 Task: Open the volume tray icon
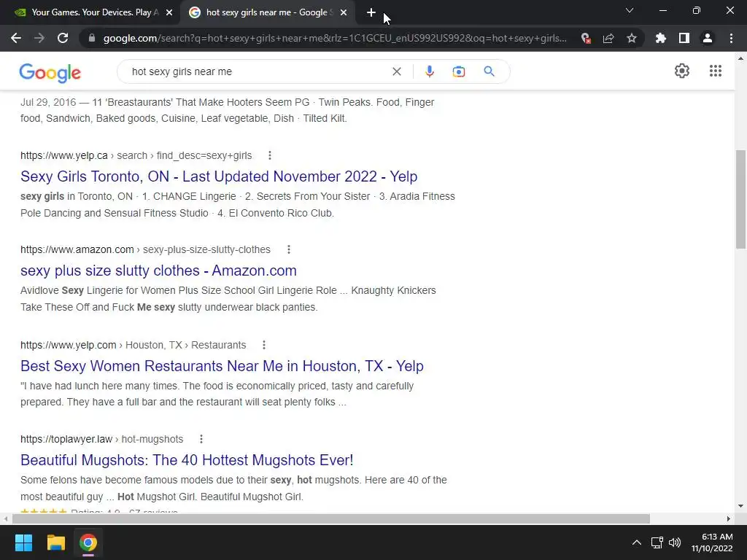tap(675, 542)
